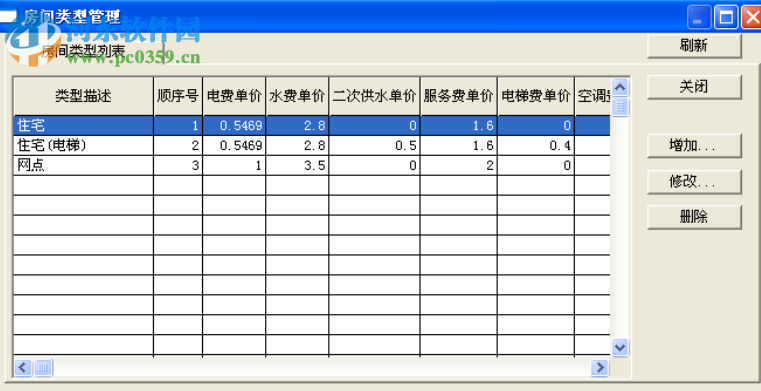Click the 修改... modify button
Viewport: 761px width, 391px height.
point(694,182)
